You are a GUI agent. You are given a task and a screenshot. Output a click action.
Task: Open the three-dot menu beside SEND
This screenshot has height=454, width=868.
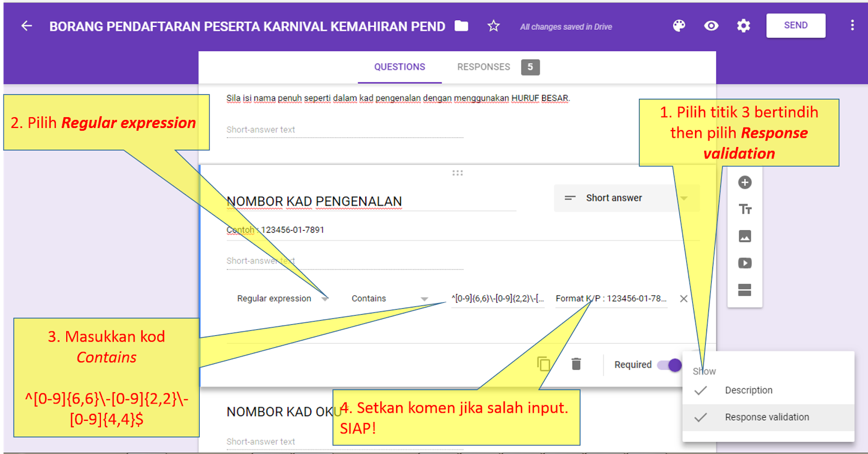click(x=852, y=25)
